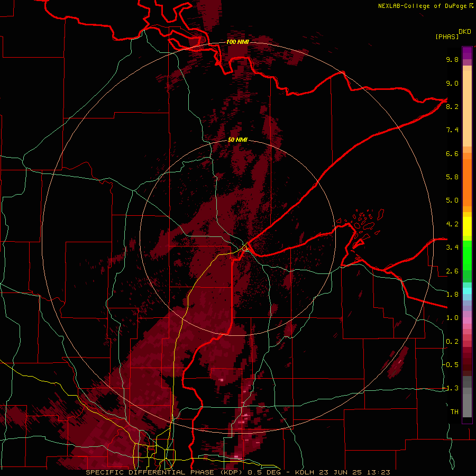Select the 9.8 value on color scale
This screenshot has width=476, height=476.
[452, 59]
